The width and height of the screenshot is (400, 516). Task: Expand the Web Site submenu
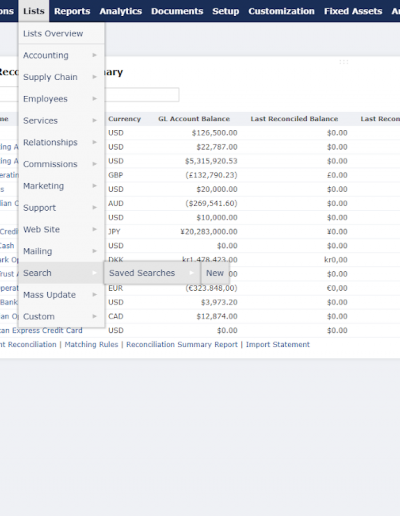[x=61, y=229]
